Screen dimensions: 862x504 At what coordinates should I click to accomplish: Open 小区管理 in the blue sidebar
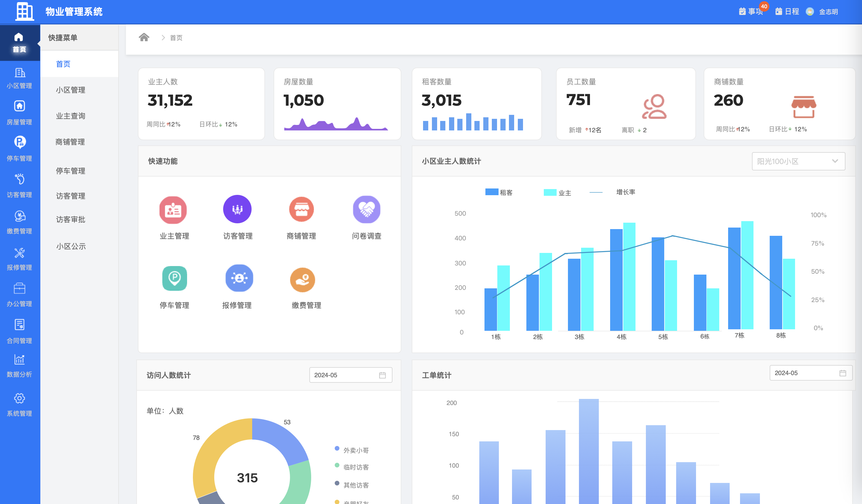20,79
